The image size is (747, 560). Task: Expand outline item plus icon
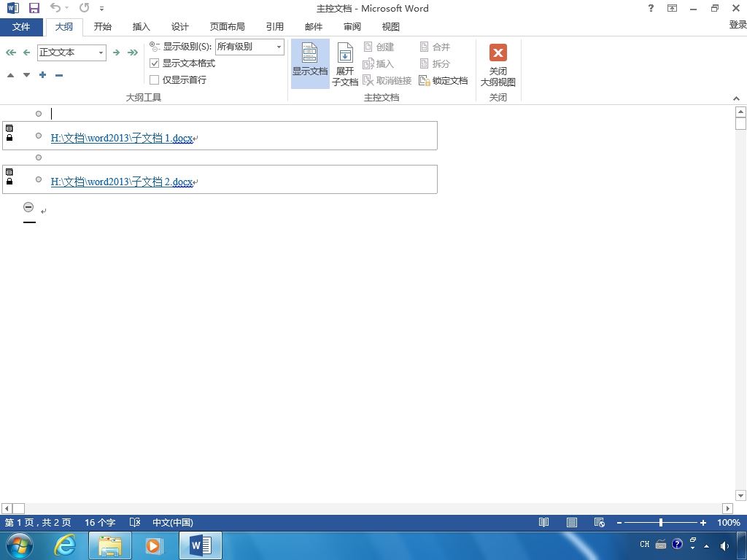[x=43, y=75]
